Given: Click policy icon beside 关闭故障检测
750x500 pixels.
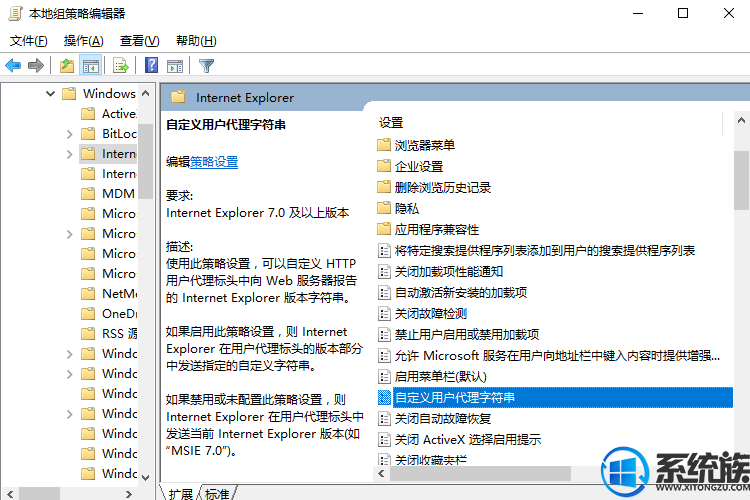Looking at the screenshot, I should click(384, 313).
